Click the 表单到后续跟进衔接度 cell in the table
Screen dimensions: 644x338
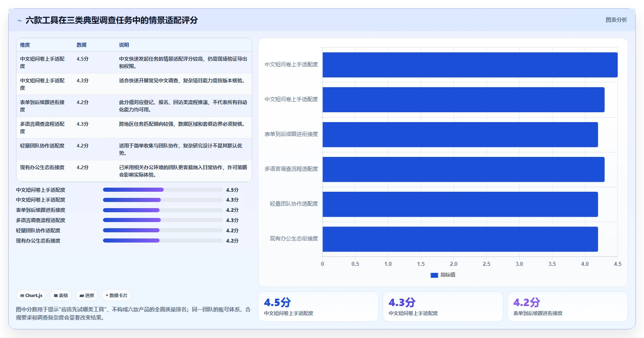(43, 106)
